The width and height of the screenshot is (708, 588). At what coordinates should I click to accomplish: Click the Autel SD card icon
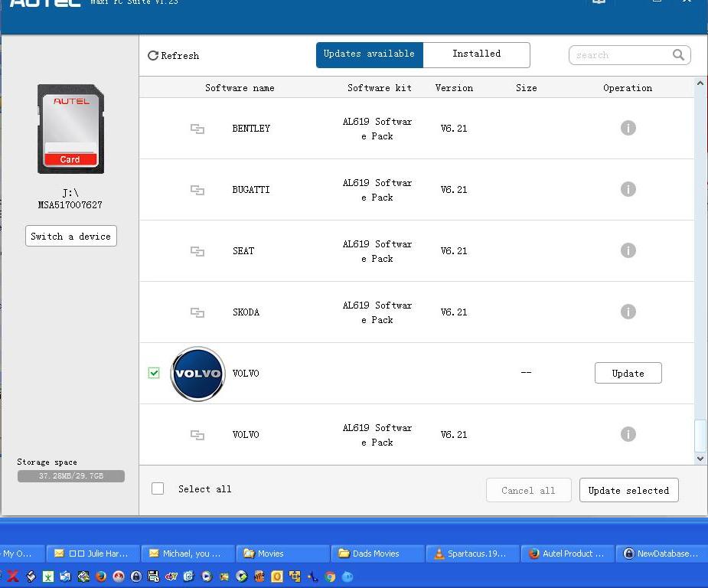coord(70,129)
